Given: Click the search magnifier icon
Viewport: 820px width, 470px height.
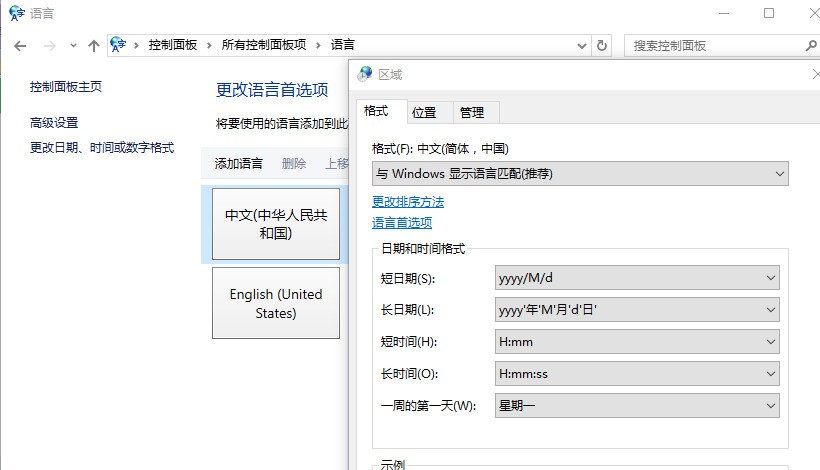Looking at the screenshot, I should (811, 45).
